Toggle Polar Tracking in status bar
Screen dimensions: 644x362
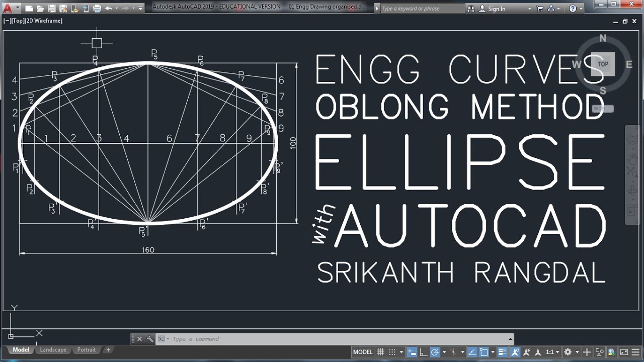pyautogui.click(x=435, y=352)
